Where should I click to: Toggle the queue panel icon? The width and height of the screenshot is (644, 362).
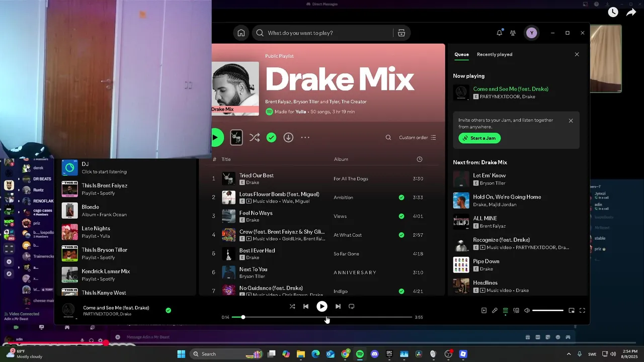pyautogui.click(x=506, y=310)
